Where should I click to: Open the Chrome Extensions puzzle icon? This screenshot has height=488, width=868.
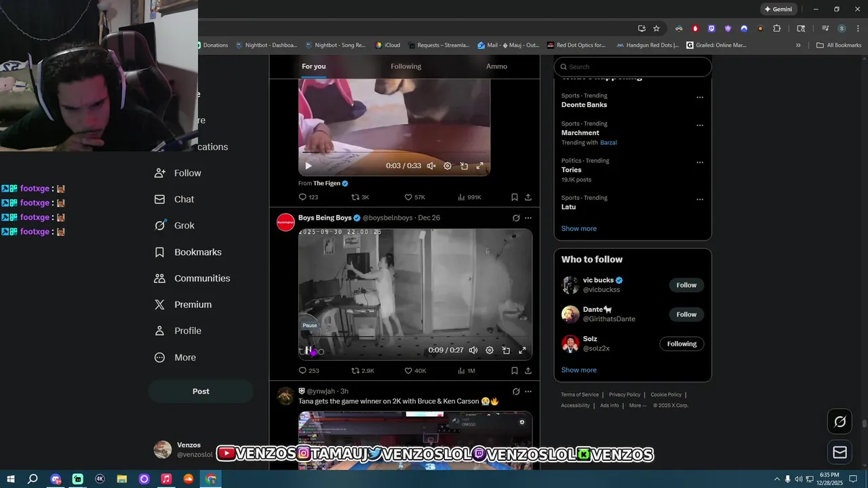click(777, 28)
